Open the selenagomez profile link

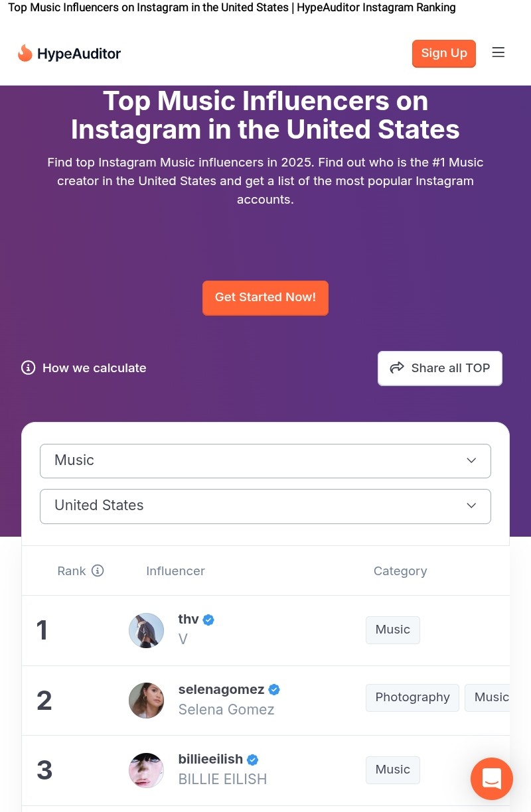click(x=222, y=689)
